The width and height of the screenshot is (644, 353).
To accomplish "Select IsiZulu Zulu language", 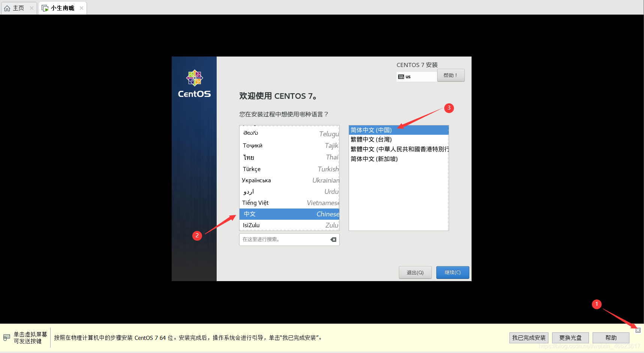I will tap(289, 225).
